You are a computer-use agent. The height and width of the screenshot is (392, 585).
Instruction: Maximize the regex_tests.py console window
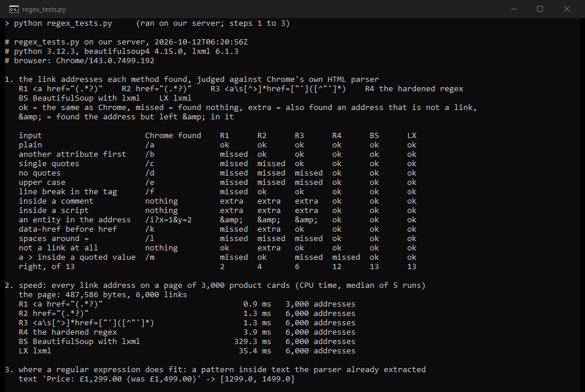click(540, 9)
